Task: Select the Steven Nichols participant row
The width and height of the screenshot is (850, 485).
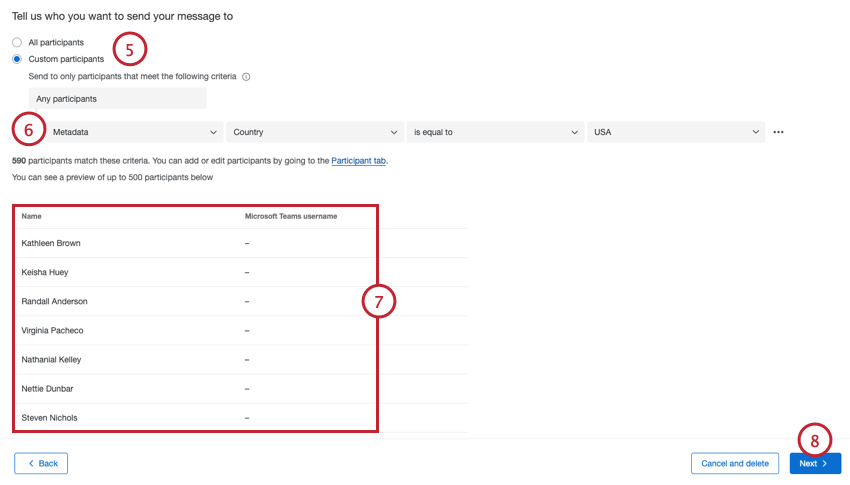Action: tap(240, 418)
